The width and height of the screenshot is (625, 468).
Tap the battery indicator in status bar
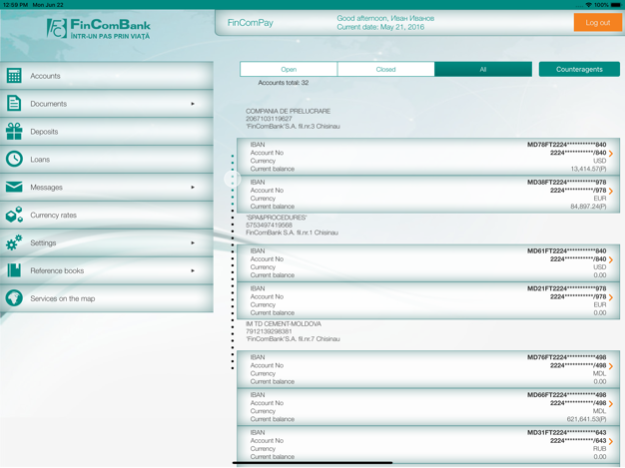[x=615, y=5]
